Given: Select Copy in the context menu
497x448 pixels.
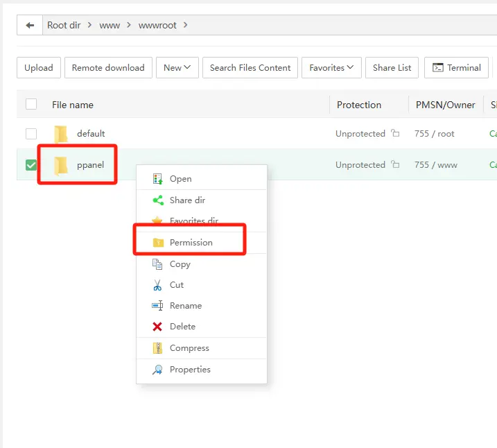Looking at the screenshot, I should (x=202, y=264).
